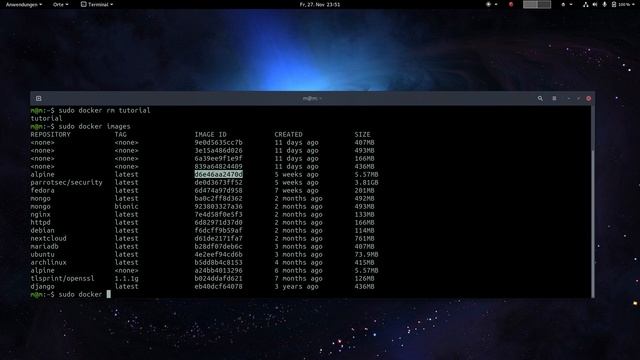Screen dimensions: 640x360
Task: Open the Anwendungen menu
Action: pyautogui.click(x=24, y=4)
